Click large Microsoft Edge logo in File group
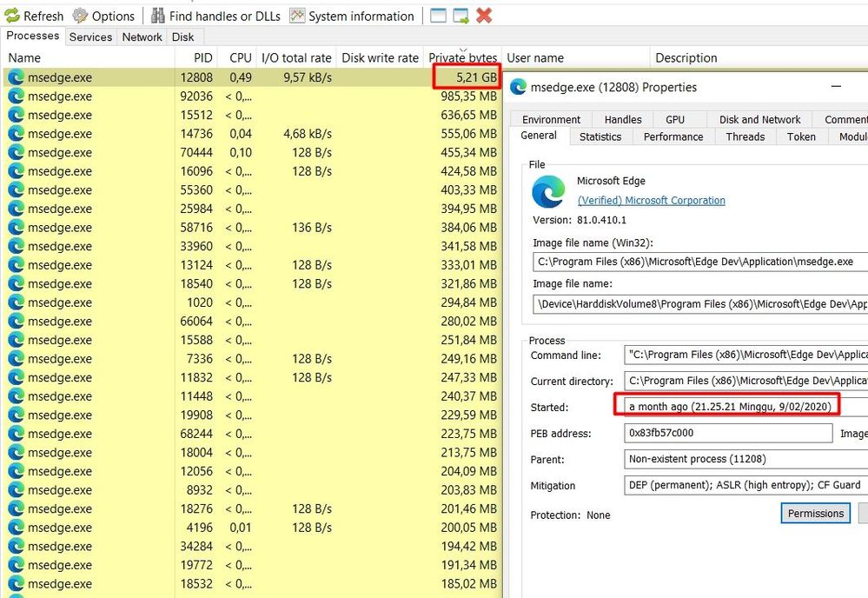Viewport: 868px width, 598px height. [x=548, y=191]
